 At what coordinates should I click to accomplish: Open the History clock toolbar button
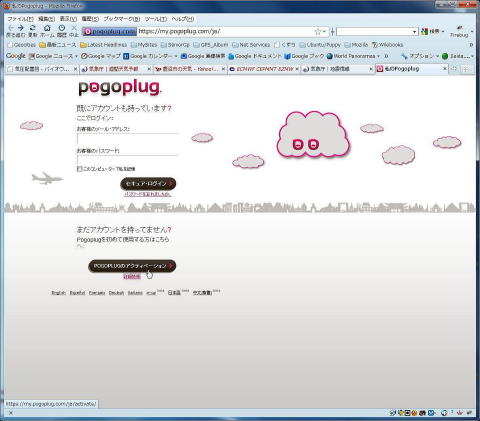click(62, 28)
